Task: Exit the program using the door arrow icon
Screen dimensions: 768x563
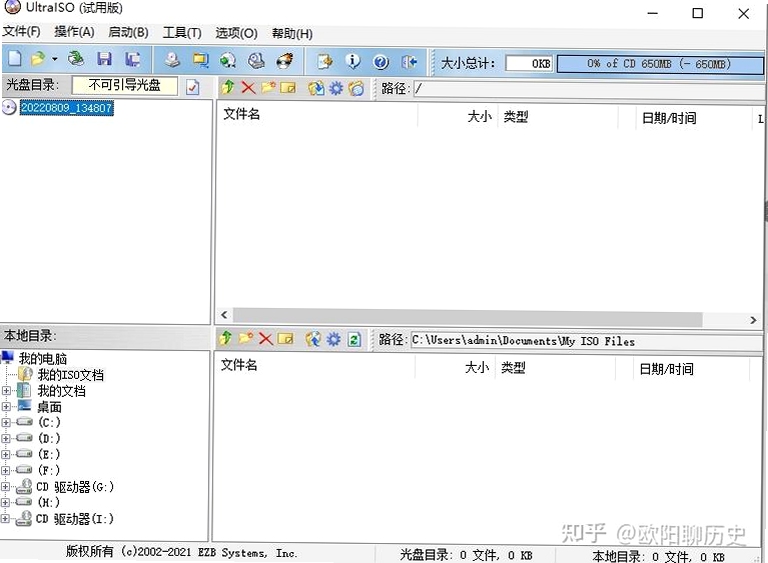Action: (x=409, y=62)
